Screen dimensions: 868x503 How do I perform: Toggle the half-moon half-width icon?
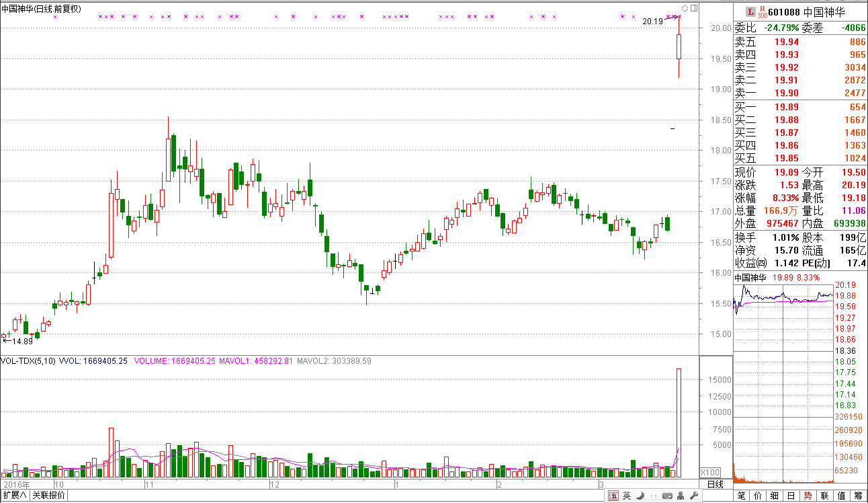[640, 496]
